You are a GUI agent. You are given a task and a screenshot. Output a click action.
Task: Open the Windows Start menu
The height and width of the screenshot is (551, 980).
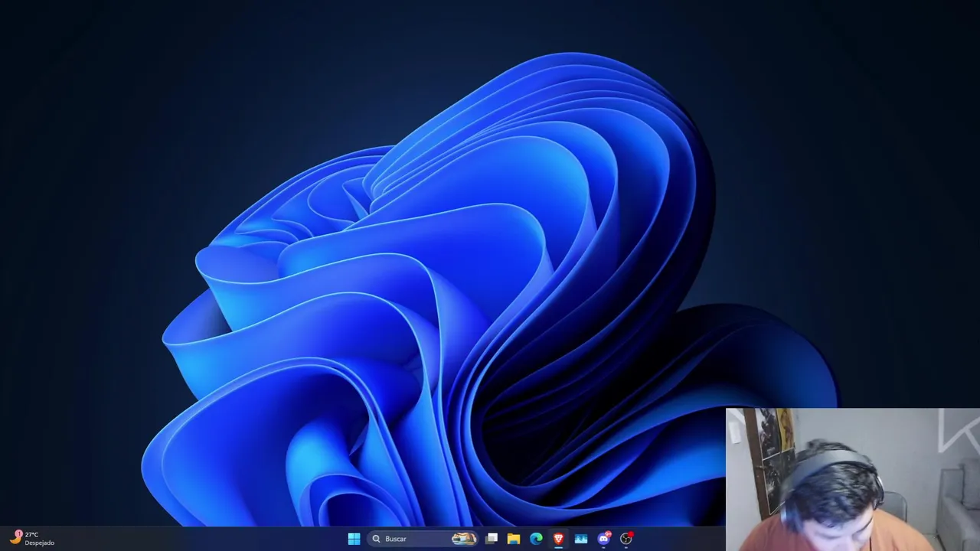click(354, 539)
